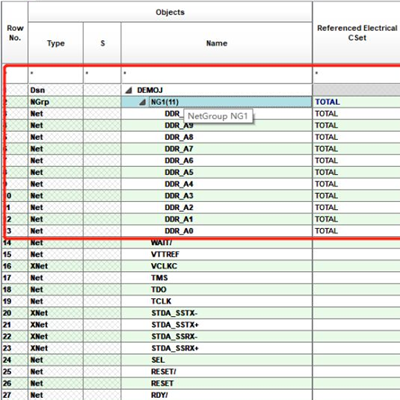Collapse the NG1(11) net group triangle
This screenshot has height=400, width=400.
pyautogui.click(x=142, y=102)
